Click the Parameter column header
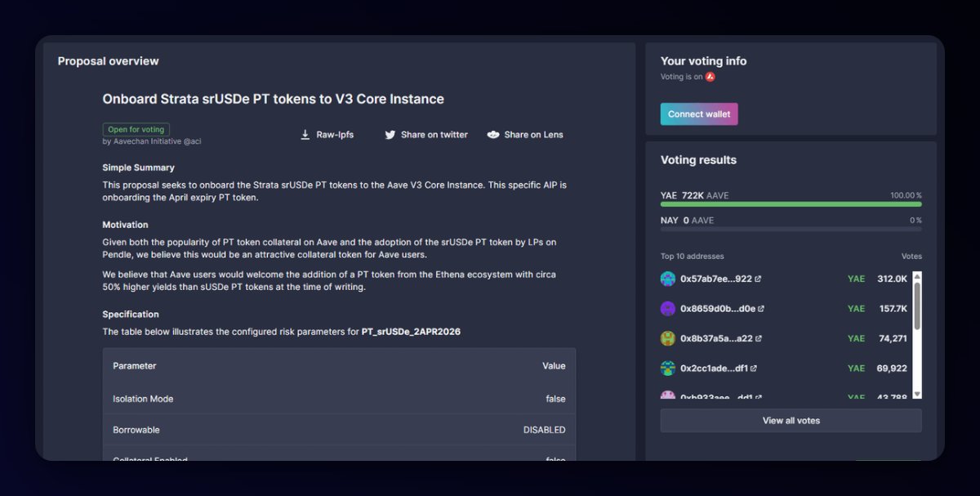The height and width of the screenshot is (496, 980). [135, 366]
